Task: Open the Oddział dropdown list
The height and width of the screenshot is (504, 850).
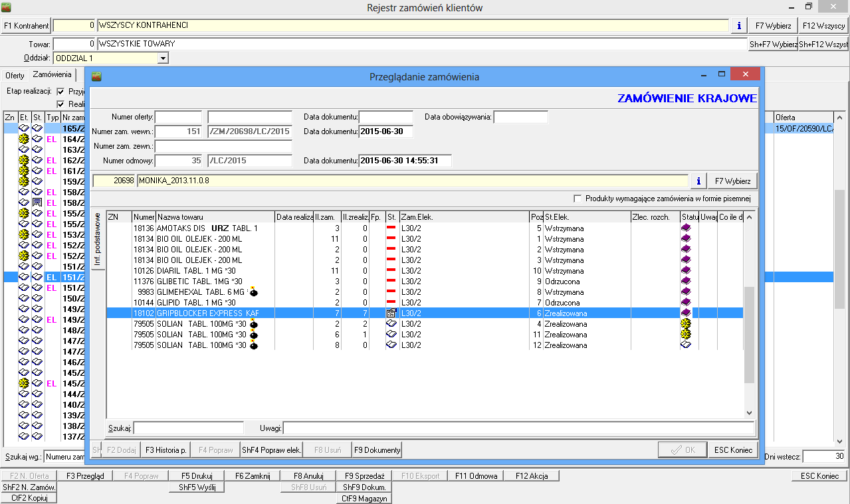Action: point(163,58)
